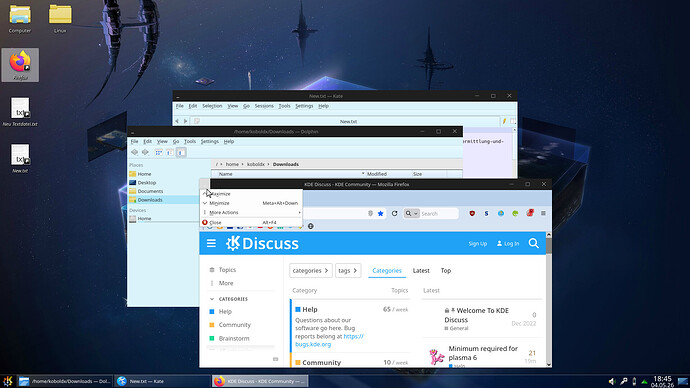This screenshot has height=388, width=690.
Task: Click the Log In button on Discuss
Action: click(508, 244)
